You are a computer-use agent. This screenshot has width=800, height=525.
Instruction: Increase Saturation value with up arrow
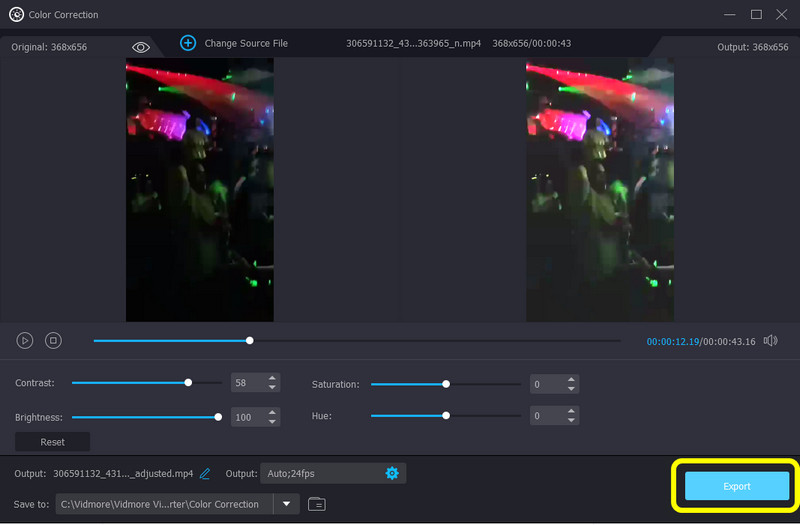coord(571,380)
